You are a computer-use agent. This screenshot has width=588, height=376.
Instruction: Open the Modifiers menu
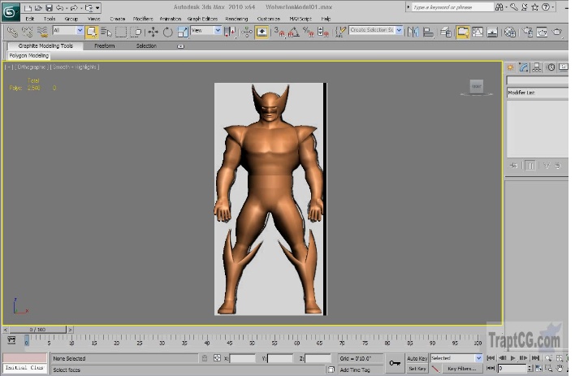point(143,19)
